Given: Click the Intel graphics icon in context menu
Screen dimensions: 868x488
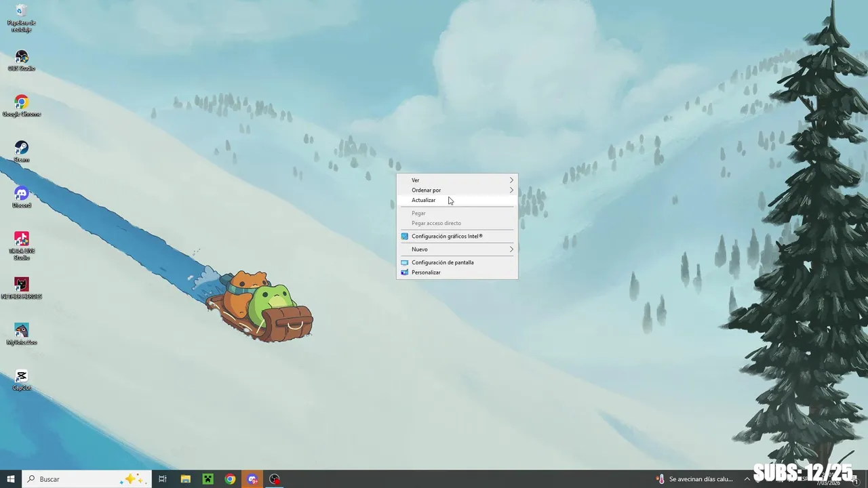Looking at the screenshot, I should 404,237.
